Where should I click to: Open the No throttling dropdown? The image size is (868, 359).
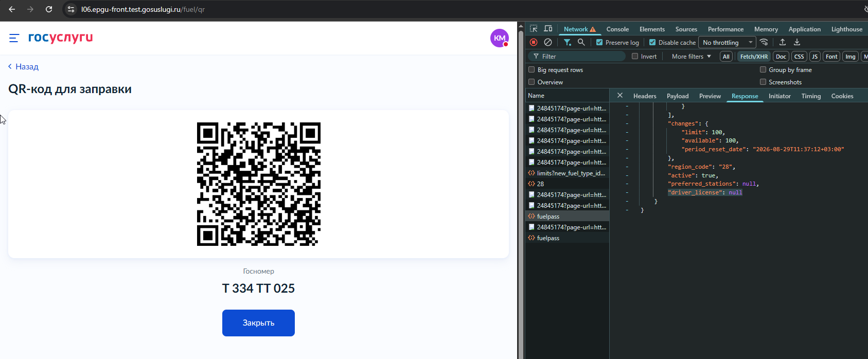(728, 42)
